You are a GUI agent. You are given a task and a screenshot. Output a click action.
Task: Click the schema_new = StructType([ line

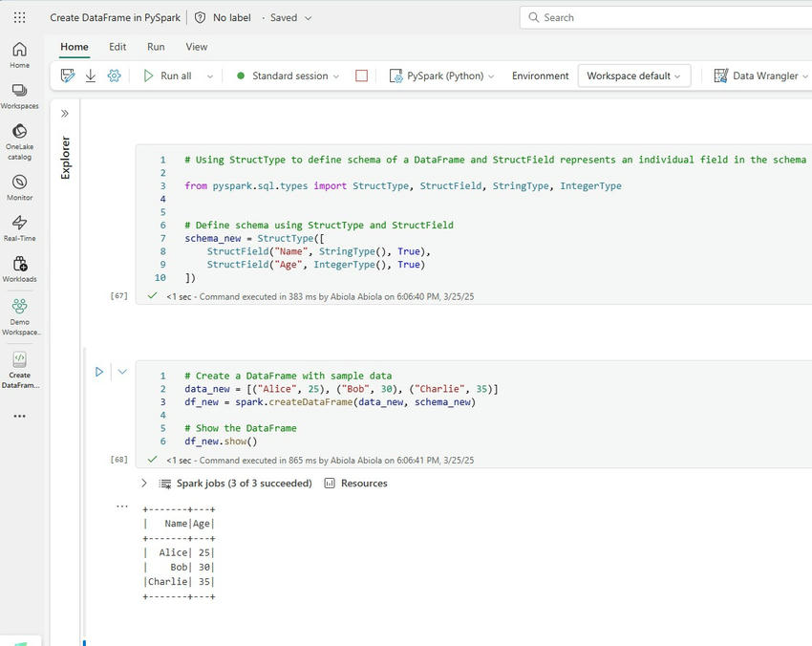click(254, 238)
